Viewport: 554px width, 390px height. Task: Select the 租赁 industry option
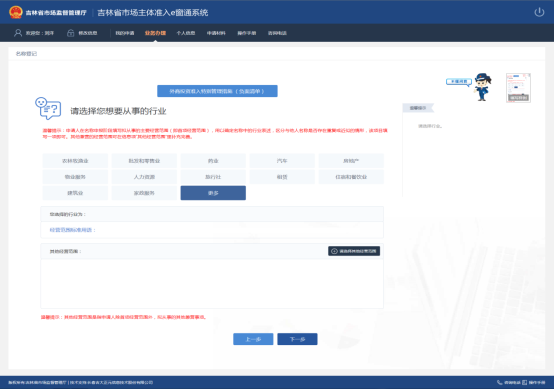(282, 177)
